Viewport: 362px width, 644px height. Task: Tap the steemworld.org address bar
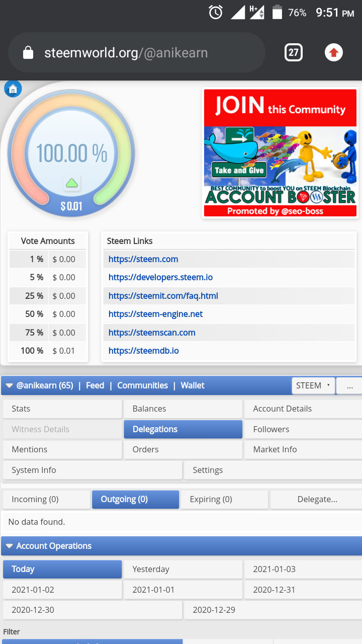(137, 52)
